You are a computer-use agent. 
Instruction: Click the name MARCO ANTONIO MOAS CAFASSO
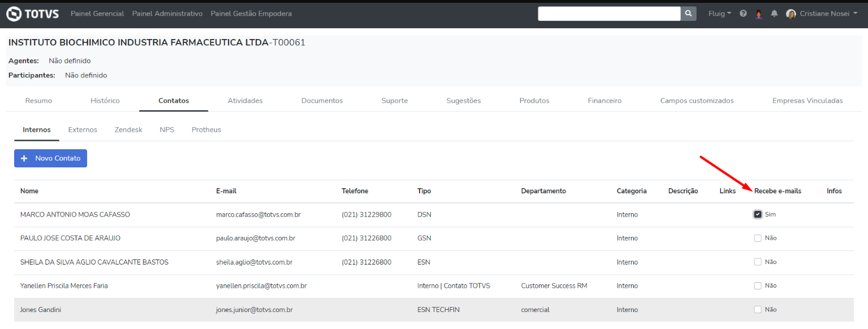point(75,215)
